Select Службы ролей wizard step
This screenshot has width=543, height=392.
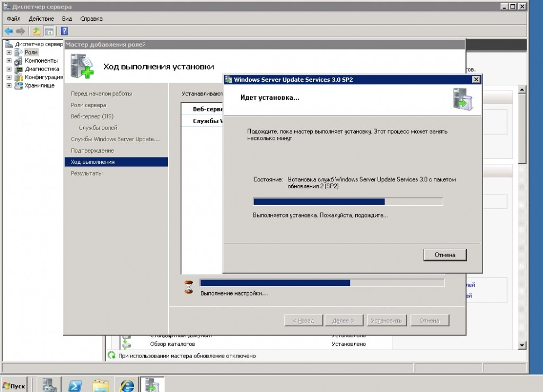pos(98,127)
